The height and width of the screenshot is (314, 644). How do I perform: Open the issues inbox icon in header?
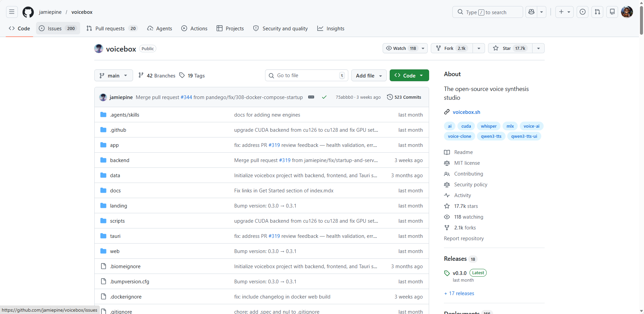click(x=582, y=12)
